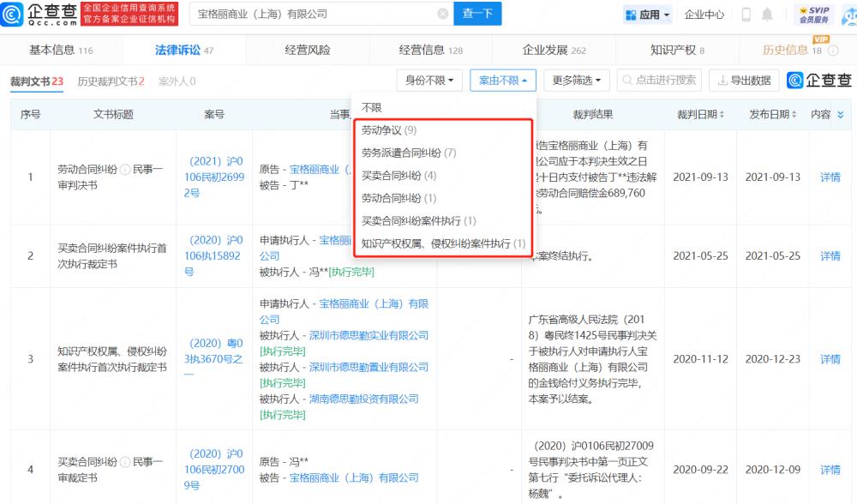Open 详情 for the first case record
This screenshot has height=504, width=857.
click(x=829, y=177)
